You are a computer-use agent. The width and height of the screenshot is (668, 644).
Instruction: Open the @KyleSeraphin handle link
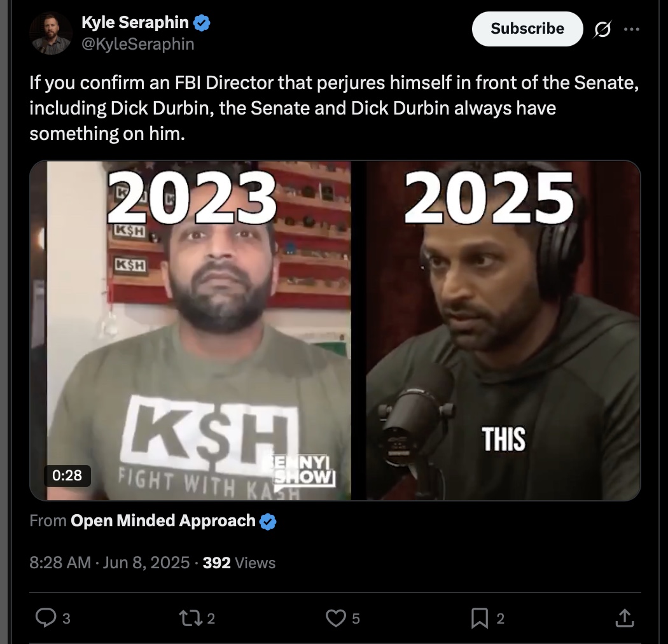point(137,44)
